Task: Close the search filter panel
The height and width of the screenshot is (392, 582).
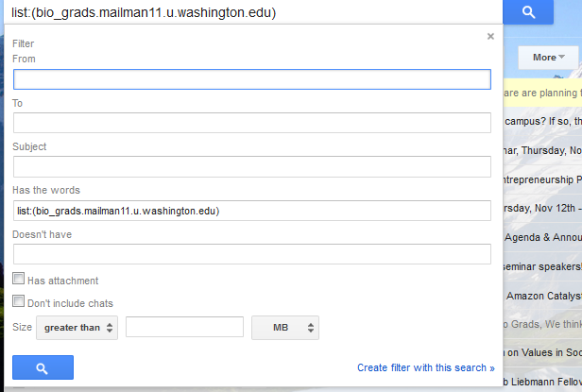Action: pos(490,37)
